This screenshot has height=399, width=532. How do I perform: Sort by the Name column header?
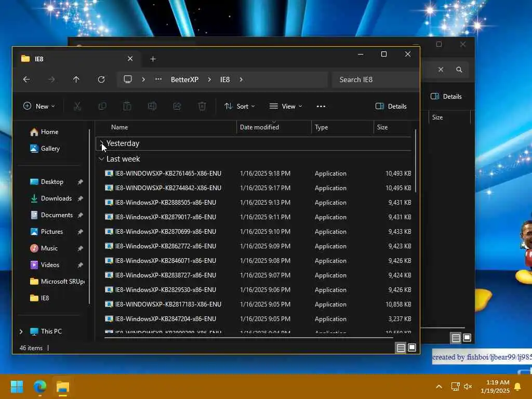coord(119,127)
